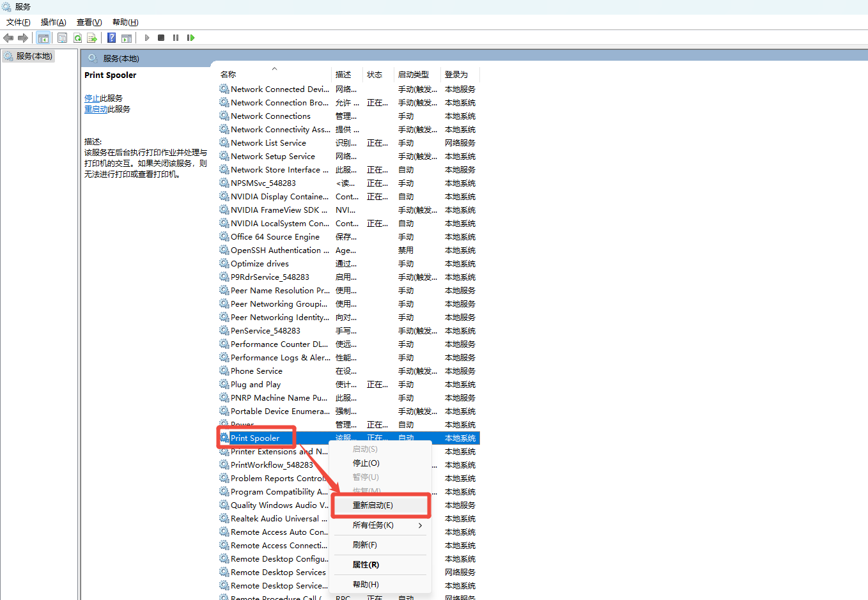Toggle the show/hide console tree icon
The width and height of the screenshot is (868, 600).
pos(43,38)
